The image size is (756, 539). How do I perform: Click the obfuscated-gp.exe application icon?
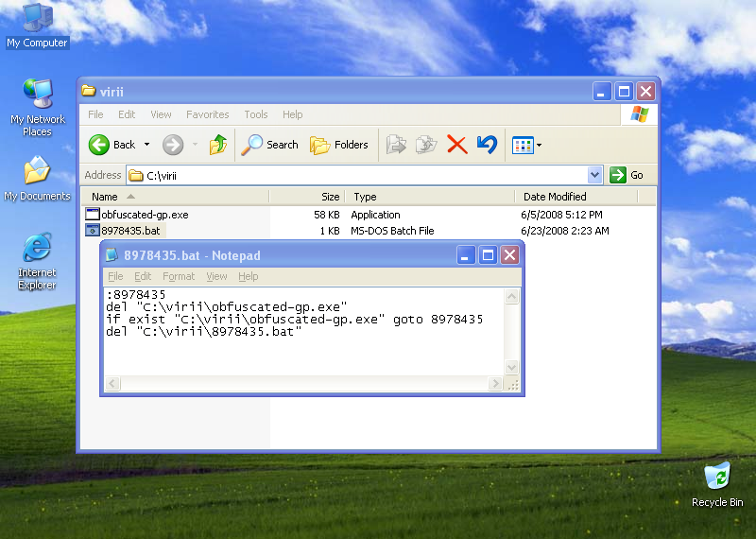click(92, 214)
